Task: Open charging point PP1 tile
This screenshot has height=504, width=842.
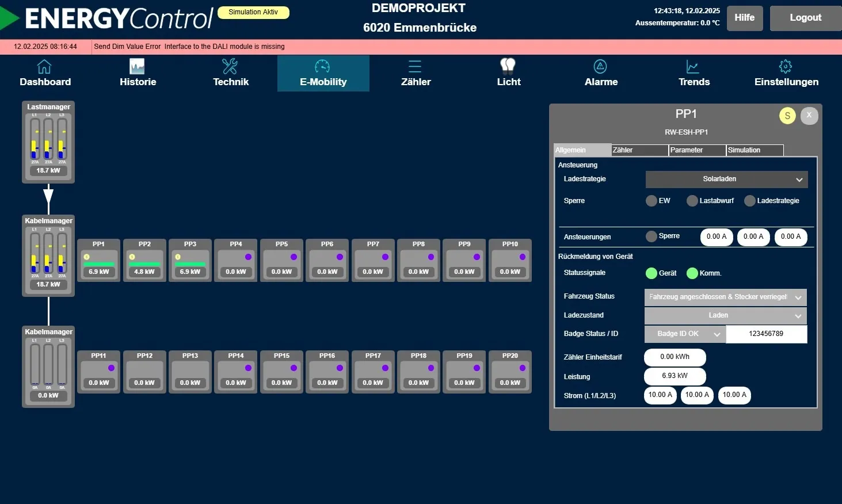Action: coord(98,260)
